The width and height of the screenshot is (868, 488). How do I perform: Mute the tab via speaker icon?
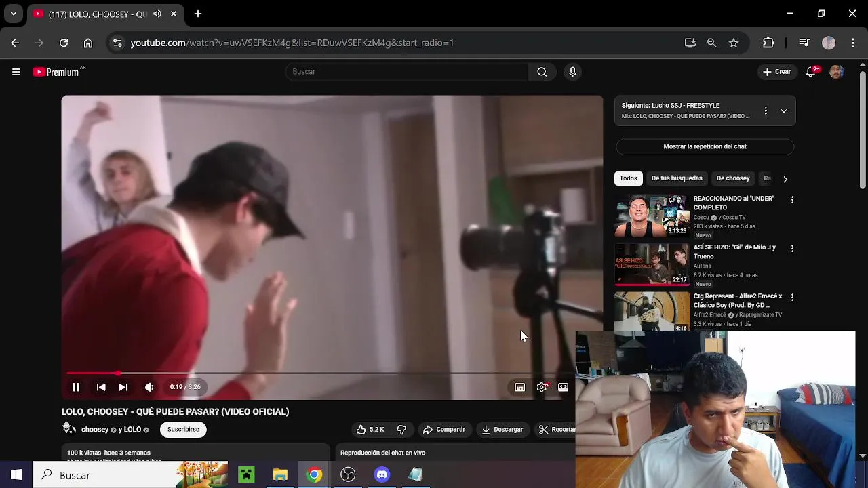click(157, 14)
